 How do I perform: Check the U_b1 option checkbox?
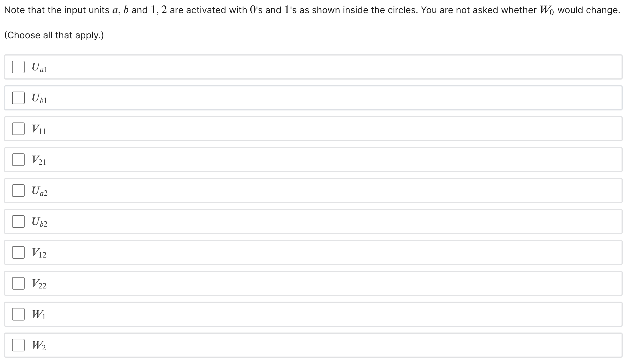click(18, 98)
